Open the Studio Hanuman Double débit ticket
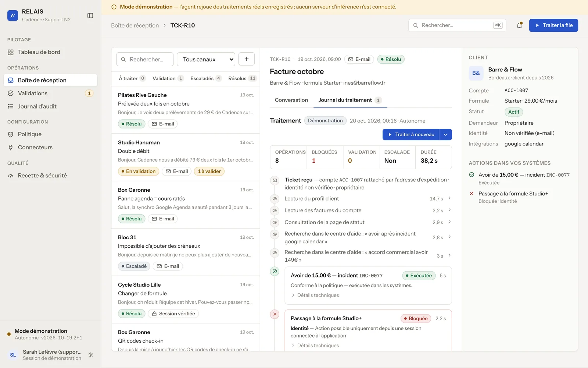 point(186,157)
